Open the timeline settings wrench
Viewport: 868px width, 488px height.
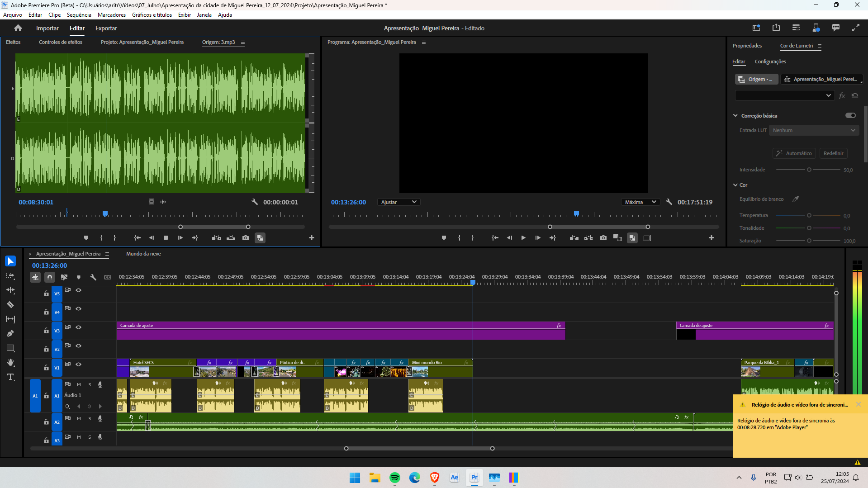[x=93, y=277]
